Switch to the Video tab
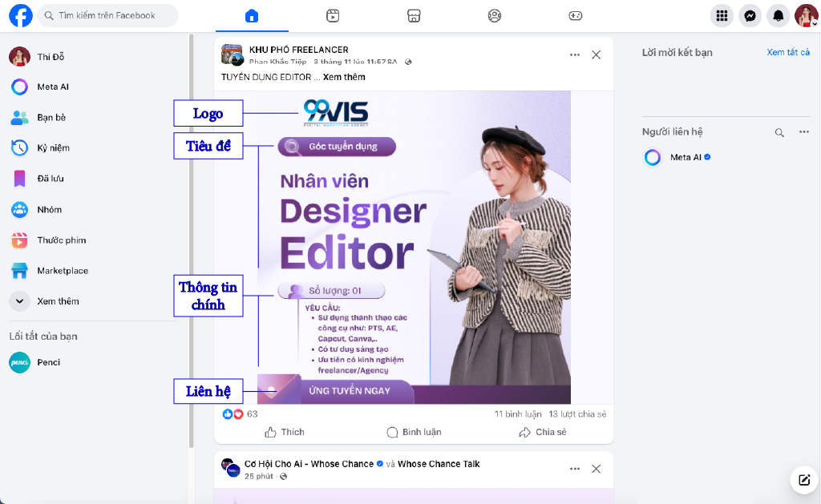 [333, 16]
